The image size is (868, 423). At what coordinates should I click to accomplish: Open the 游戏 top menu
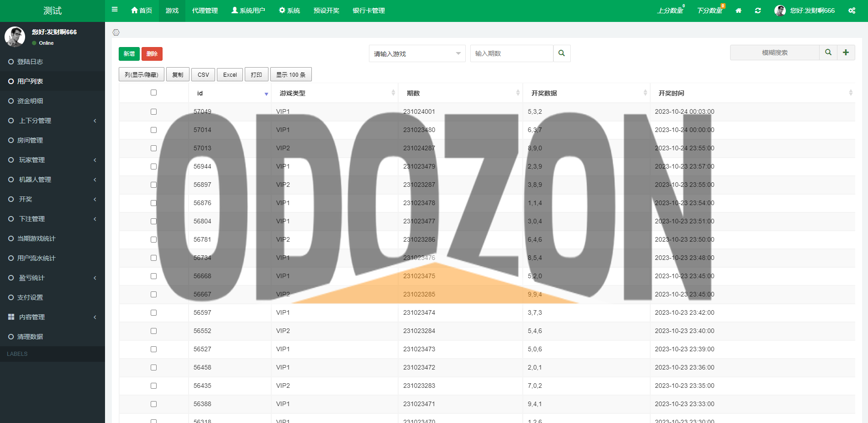click(172, 11)
